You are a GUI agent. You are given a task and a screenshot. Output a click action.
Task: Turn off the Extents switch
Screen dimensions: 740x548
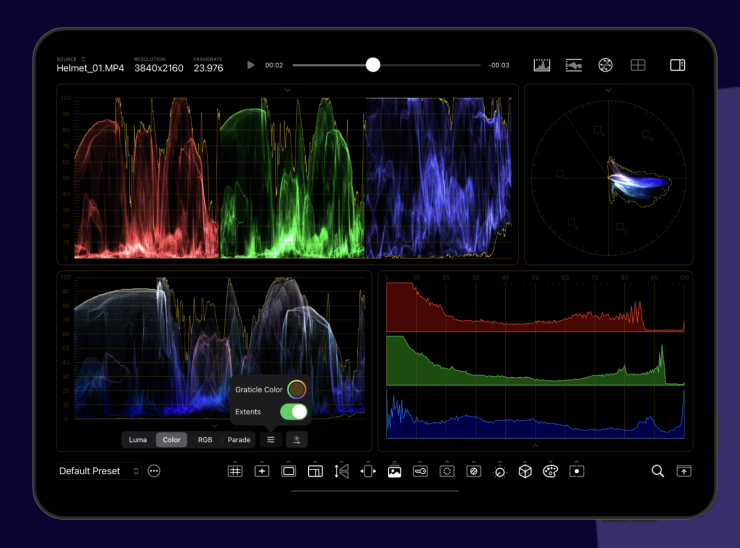(x=293, y=411)
